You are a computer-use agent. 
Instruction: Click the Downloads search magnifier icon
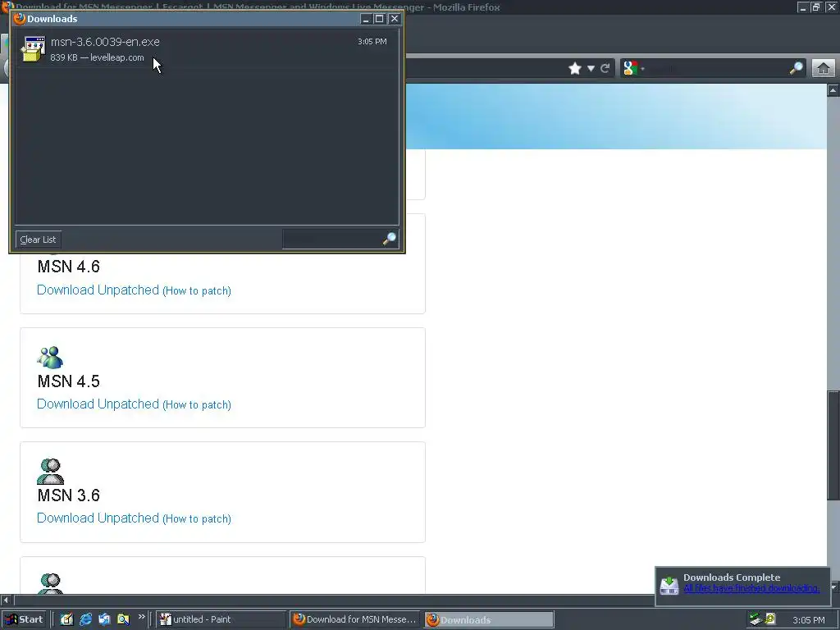[390, 239]
